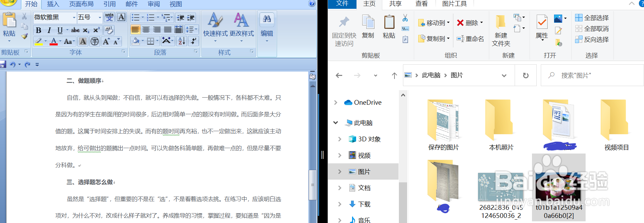Click the decrease indent icon
Screen dimensions: 644x223
(181, 18)
